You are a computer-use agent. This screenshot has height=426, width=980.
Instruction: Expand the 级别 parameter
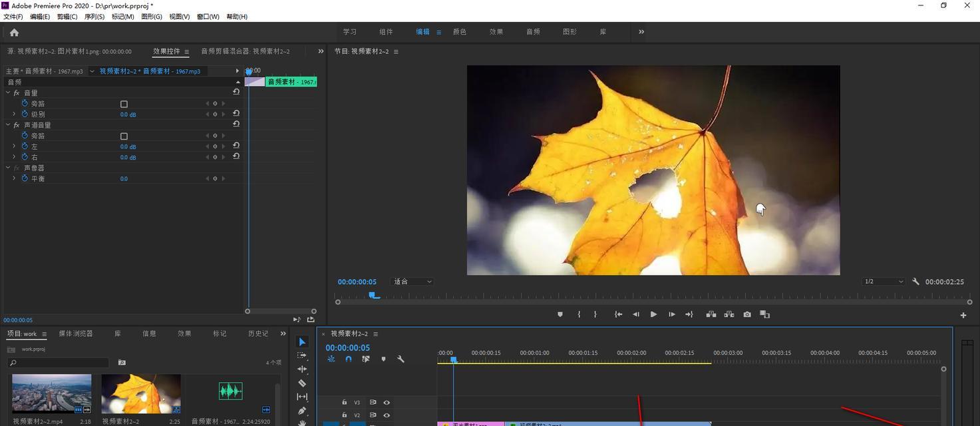click(14, 114)
